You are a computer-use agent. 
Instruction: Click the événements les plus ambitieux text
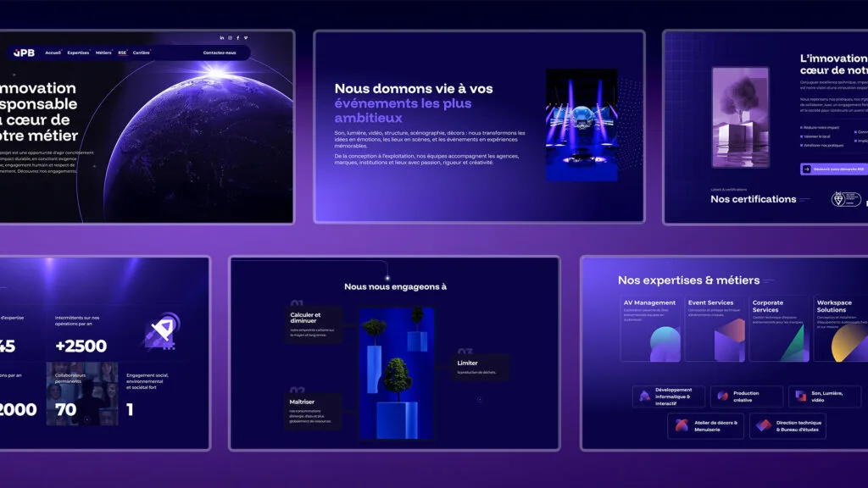tap(403, 111)
